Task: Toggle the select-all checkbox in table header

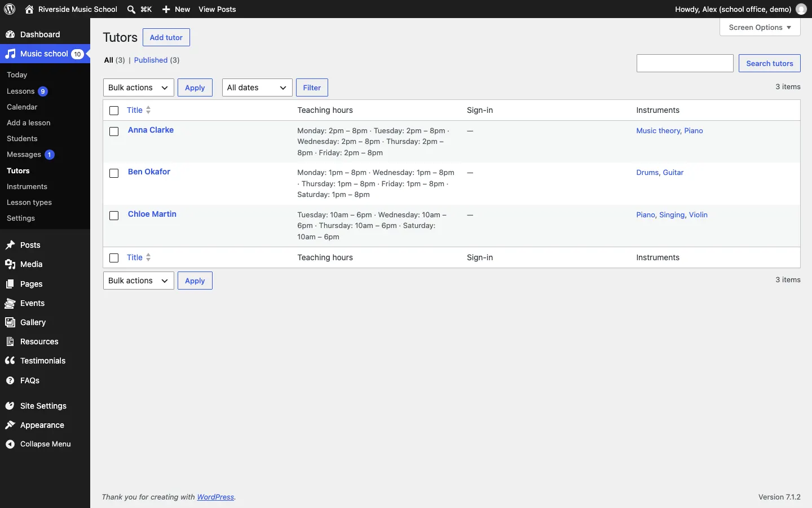Action: point(114,111)
